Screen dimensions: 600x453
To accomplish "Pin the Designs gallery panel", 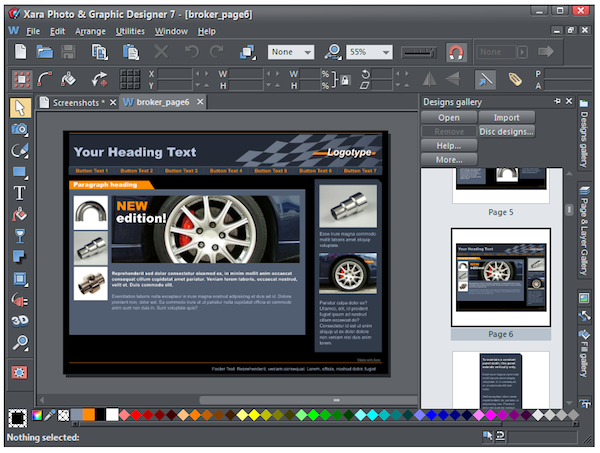I will coord(558,101).
